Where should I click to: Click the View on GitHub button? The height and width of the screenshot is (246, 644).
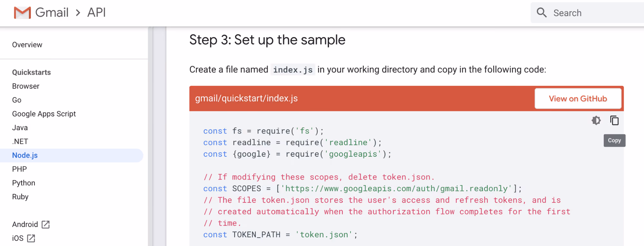tap(578, 99)
